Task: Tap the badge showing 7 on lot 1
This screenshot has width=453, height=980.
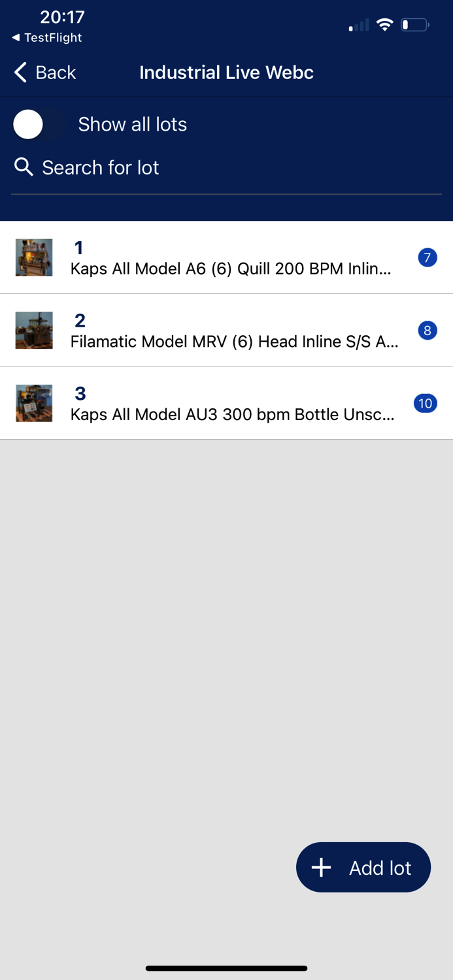Action: tap(427, 257)
